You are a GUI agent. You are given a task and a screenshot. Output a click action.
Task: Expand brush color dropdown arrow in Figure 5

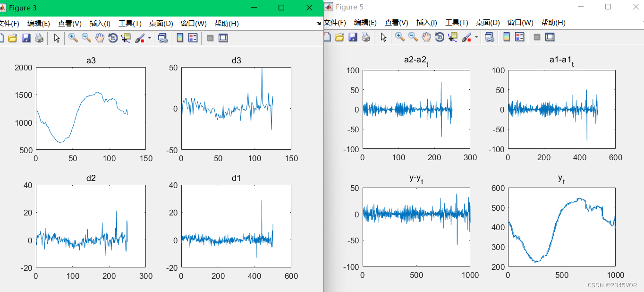point(476,37)
